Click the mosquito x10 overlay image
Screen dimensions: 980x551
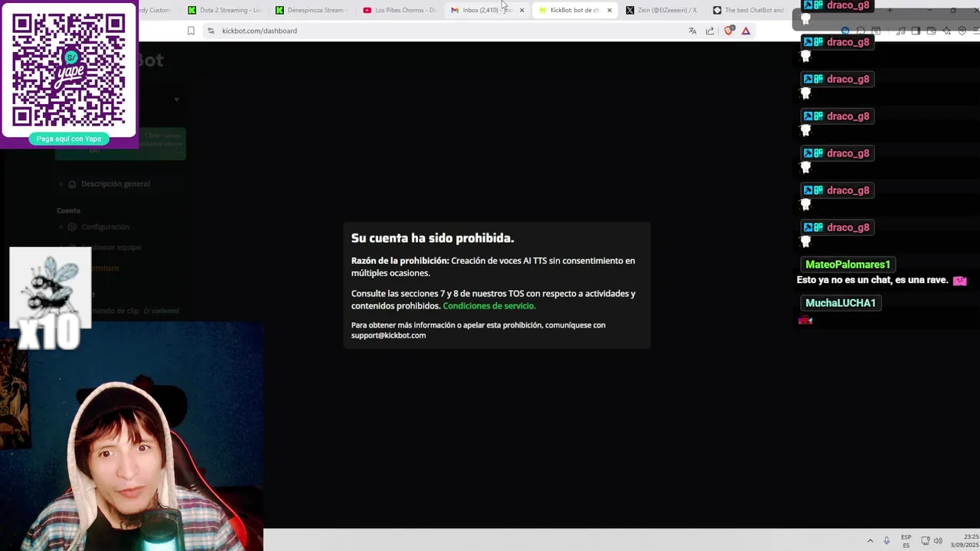51,297
